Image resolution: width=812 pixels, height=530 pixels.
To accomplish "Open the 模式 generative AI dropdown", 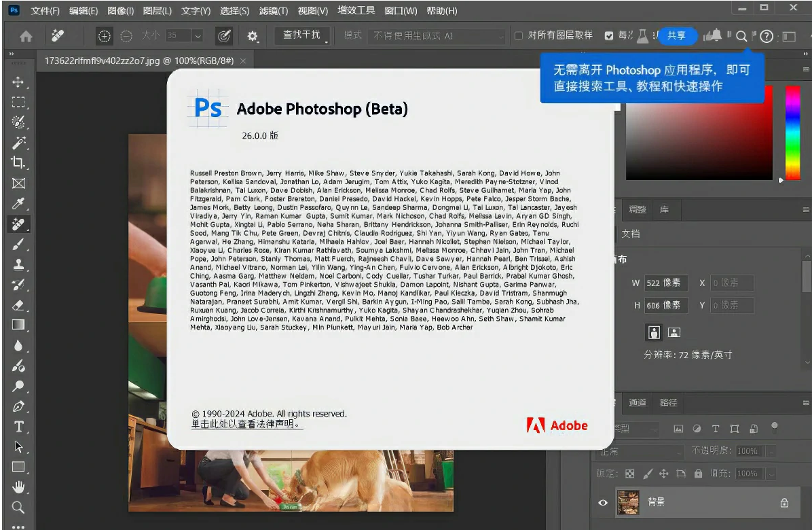I will click(x=438, y=36).
